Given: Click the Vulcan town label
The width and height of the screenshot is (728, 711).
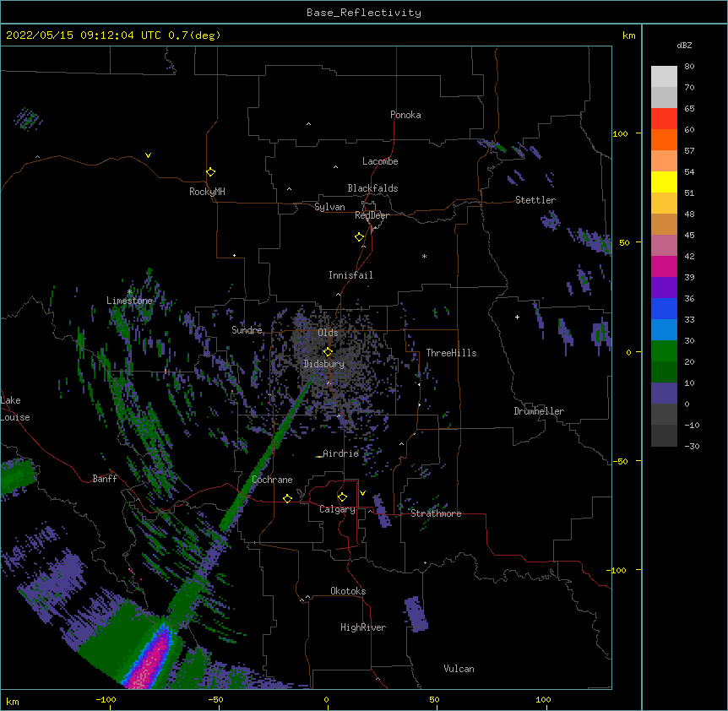Looking at the screenshot, I should [459, 669].
